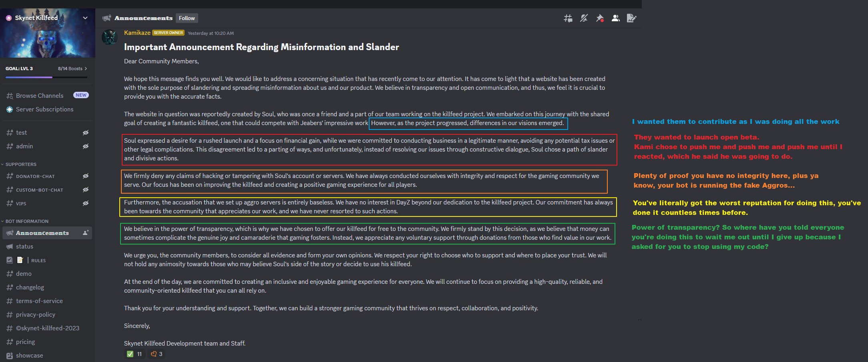The image size is (868, 362).
Task: Click the NEW badge beside Browse Channels
Action: pos(81,95)
